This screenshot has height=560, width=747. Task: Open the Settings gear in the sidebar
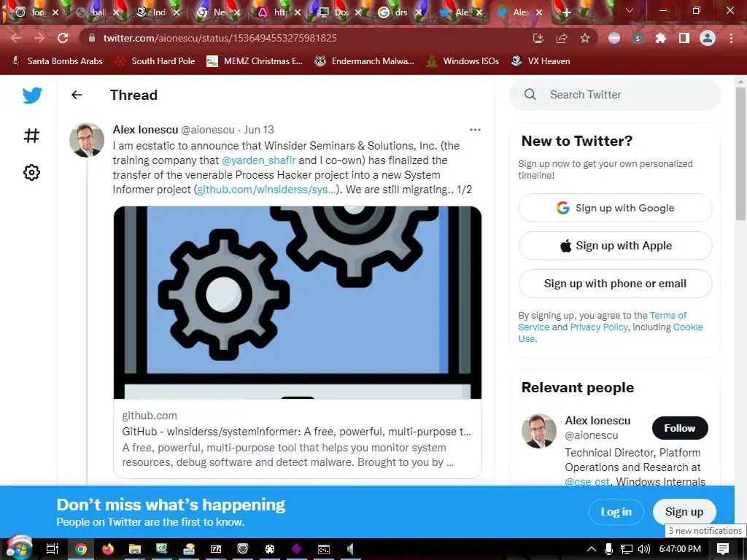31,172
